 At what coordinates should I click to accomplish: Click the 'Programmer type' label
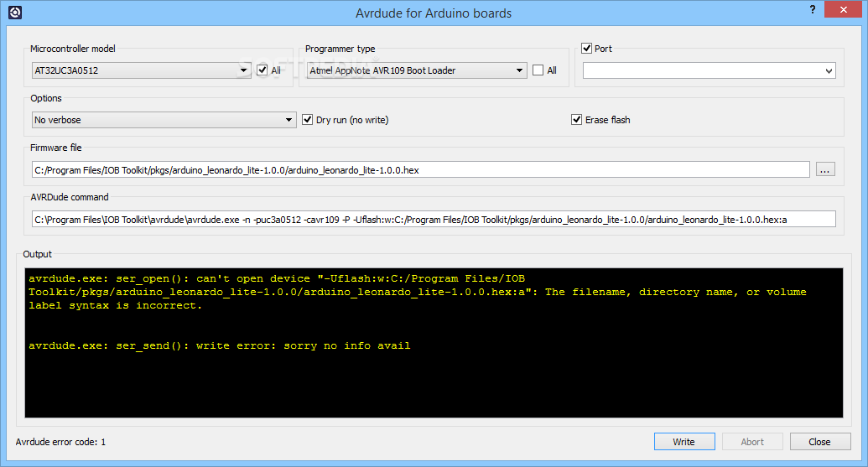(x=340, y=49)
